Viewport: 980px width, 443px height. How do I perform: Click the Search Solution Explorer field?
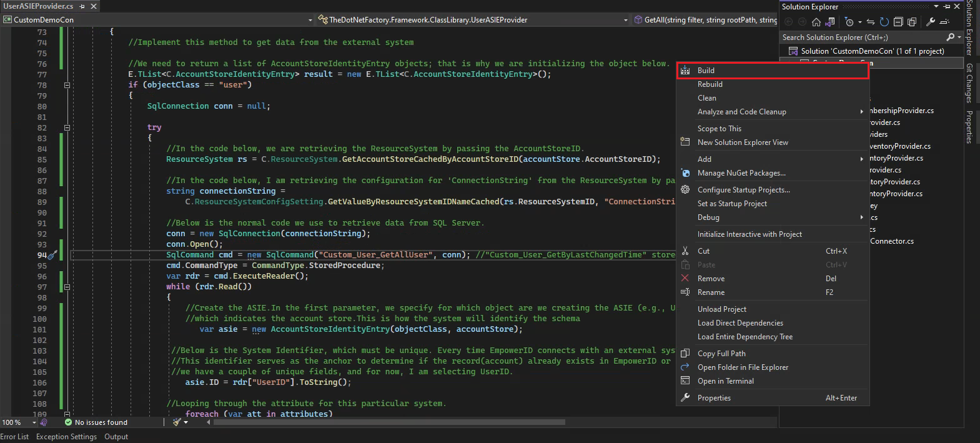coord(862,37)
